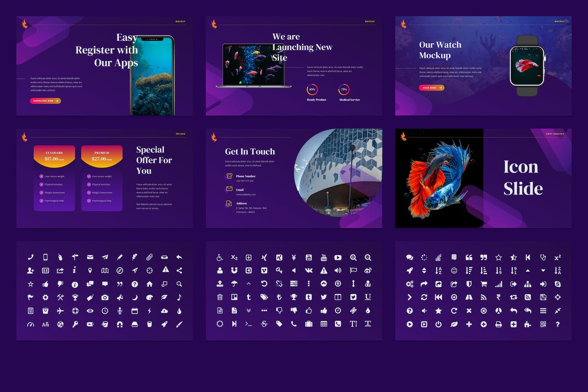The image size is (588, 392).
Task: Select the Skype logo icon
Action: [x=558, y=284]
